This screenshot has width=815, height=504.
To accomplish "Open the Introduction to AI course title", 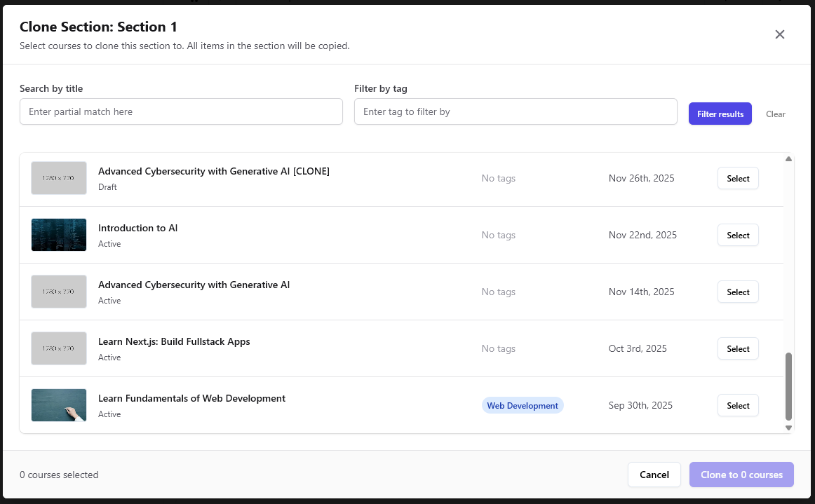I will click(x=137, y=228).
